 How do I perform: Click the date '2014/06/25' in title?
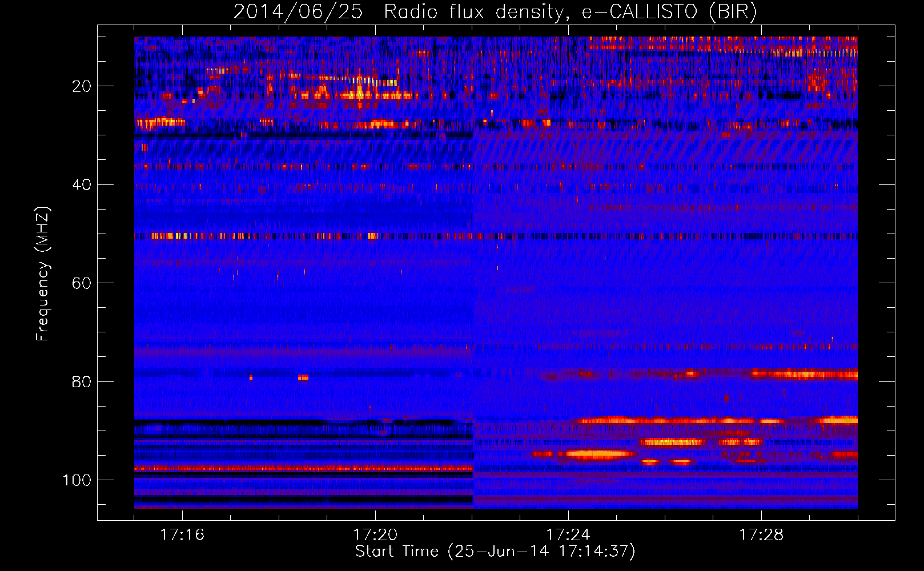pyautogui.click(x=298, y=12)
